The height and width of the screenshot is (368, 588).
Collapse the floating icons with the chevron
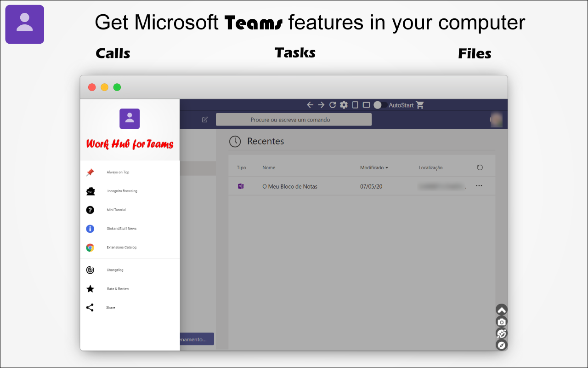click(501, 309)
